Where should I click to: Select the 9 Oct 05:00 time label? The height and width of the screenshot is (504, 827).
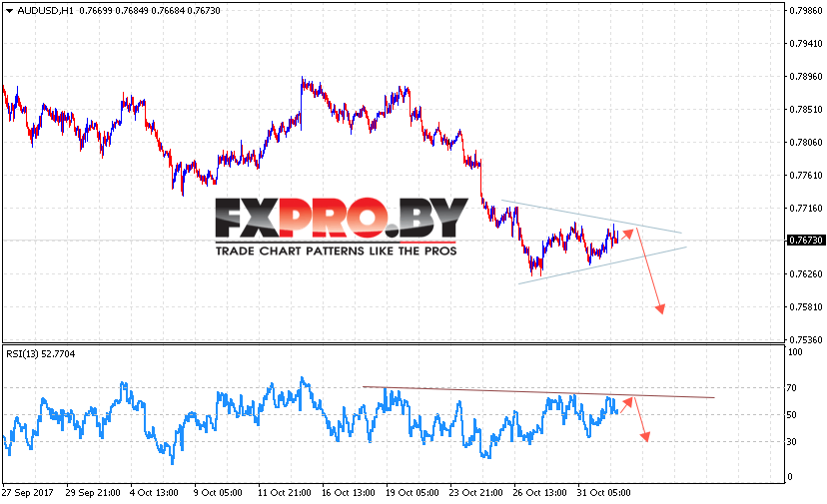[218, 493]
